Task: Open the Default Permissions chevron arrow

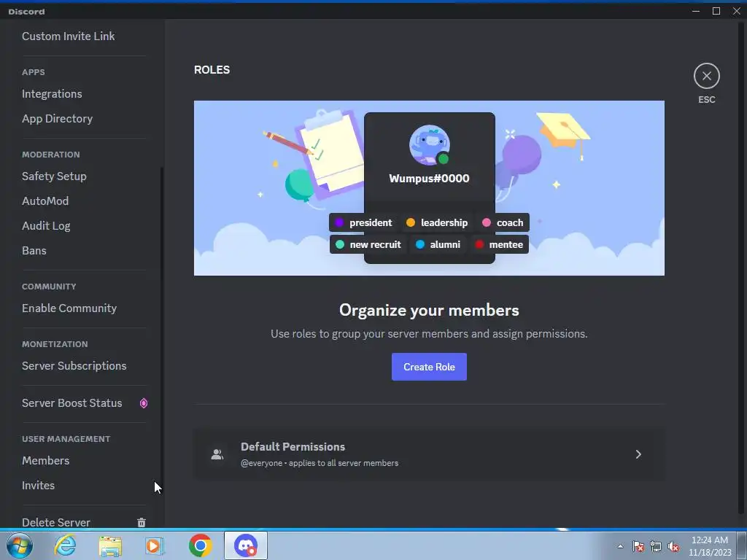Action: [x=638, y=454]
